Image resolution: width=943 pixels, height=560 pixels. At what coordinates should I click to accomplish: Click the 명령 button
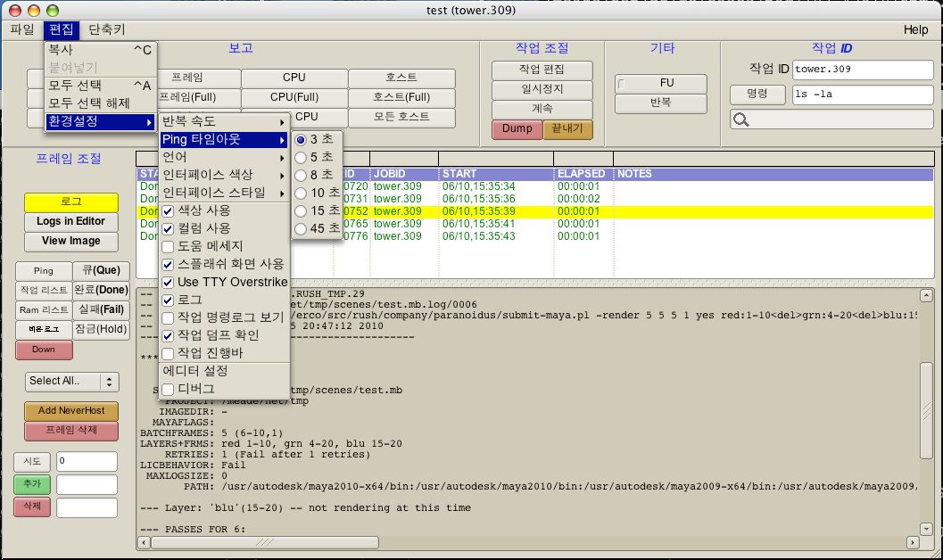(757, 95)
